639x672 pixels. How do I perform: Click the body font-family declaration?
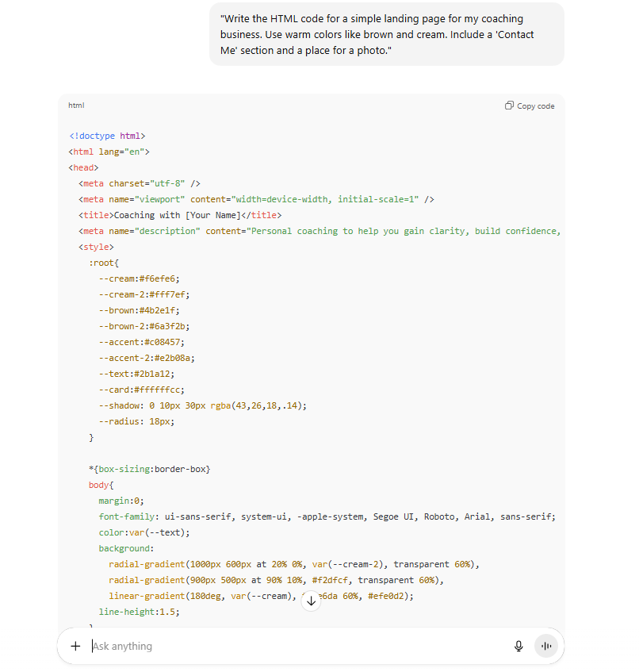317,516
